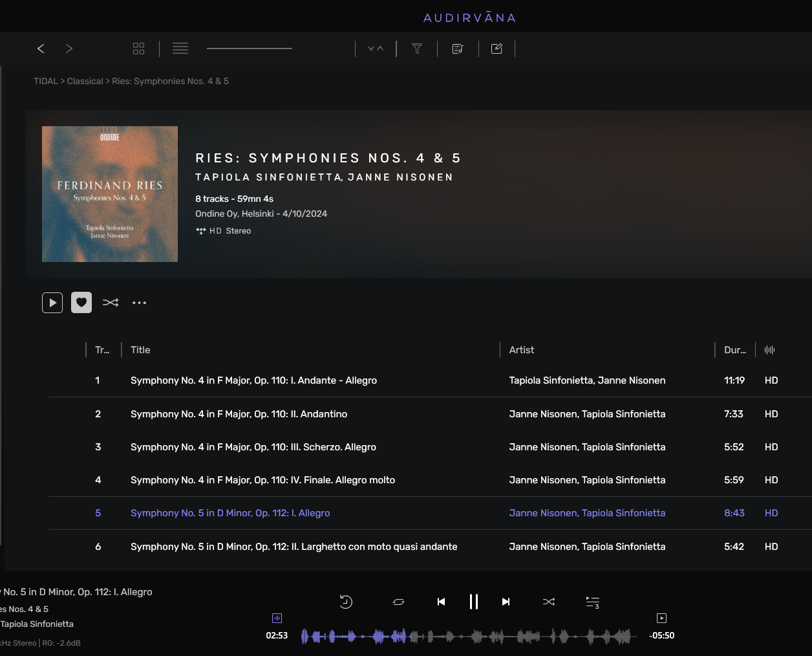Click elapsed time 02:53
Viewport: 812px width, 656px height.
tap(277, 636)
